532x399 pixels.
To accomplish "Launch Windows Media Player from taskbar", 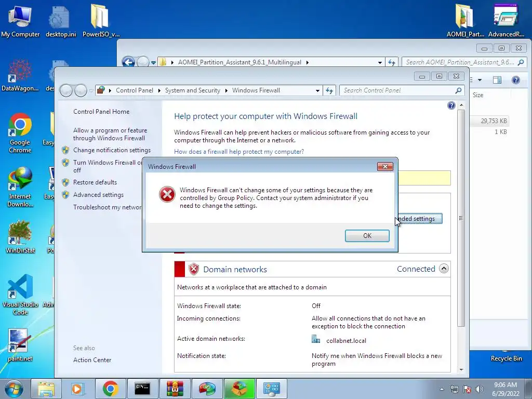I will coord(77,389).
